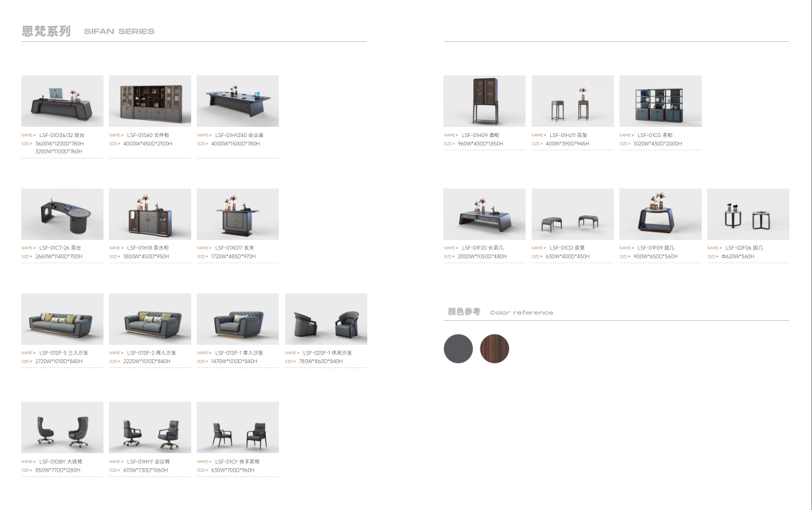Screen dimensions: 812x510
Task: Select the LSF-01DBY executive chair image
Action: coord(62,427)
